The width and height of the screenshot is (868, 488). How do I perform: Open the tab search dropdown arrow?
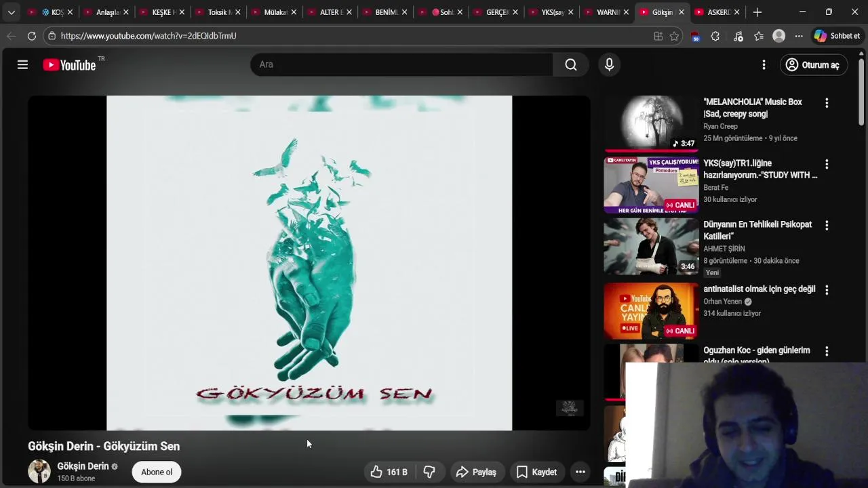tap(11, 12)
